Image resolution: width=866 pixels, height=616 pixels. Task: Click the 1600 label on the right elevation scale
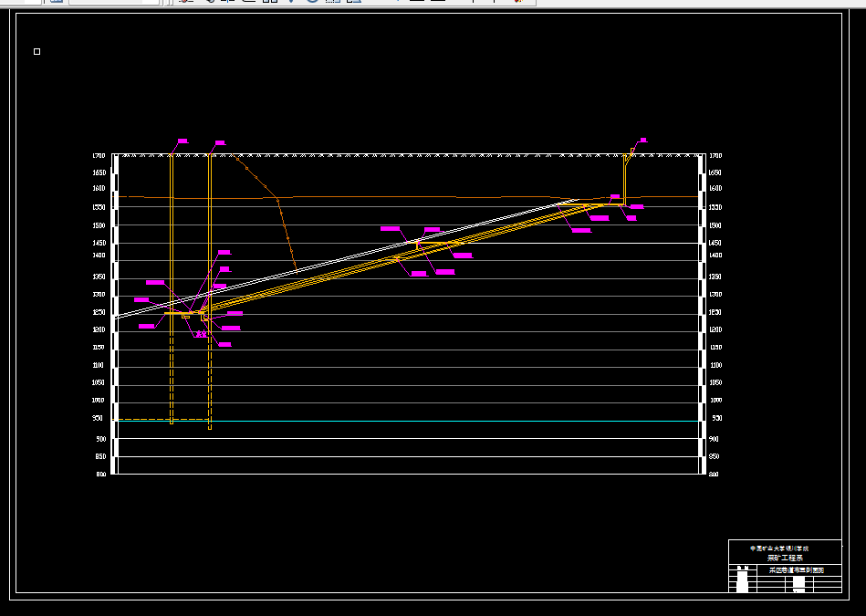click(715, 188)
